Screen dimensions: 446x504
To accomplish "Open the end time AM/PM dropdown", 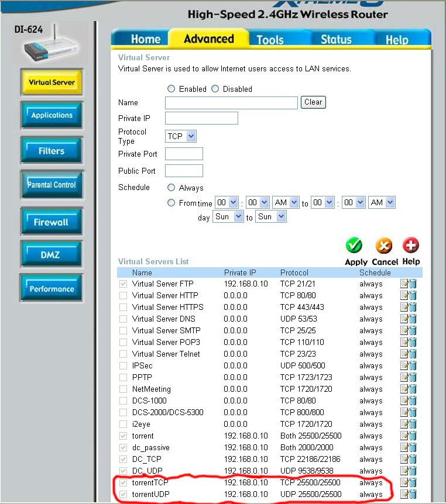I will (x=382, y=202).
